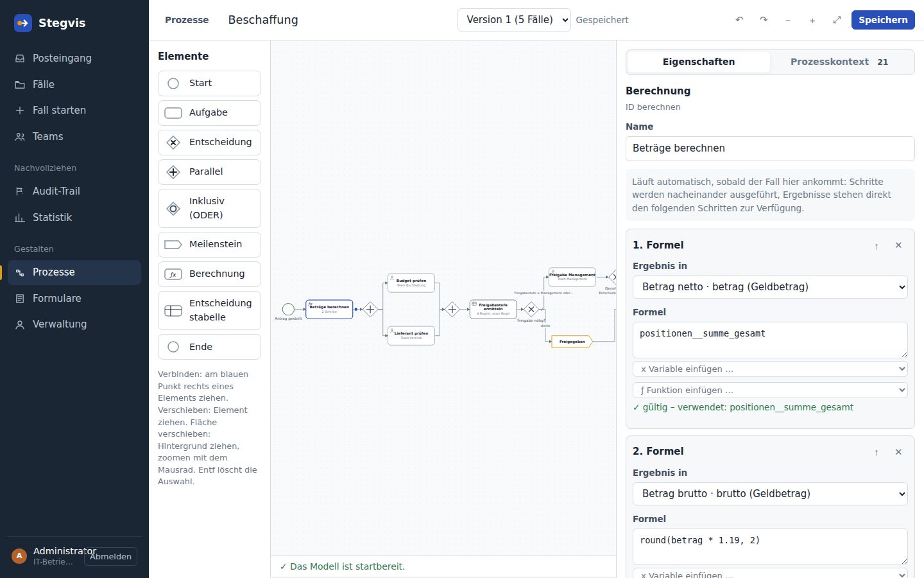
Task: Open the Prozesse breadcrumb link
Action: pyautogui.click(x=187, y=20)
